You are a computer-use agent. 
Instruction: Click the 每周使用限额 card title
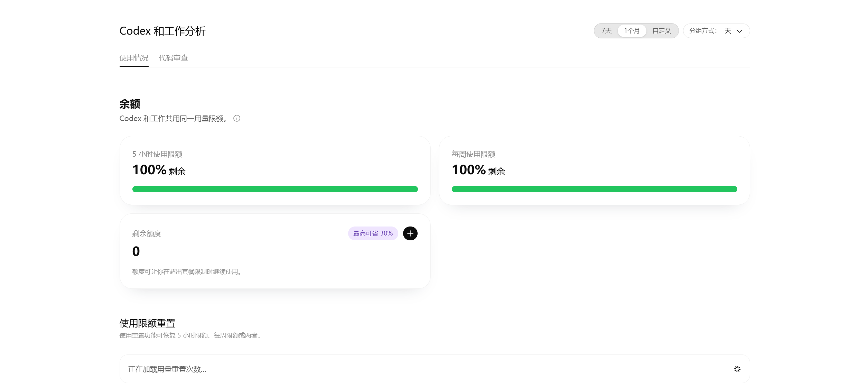click(x=474, y=154)
